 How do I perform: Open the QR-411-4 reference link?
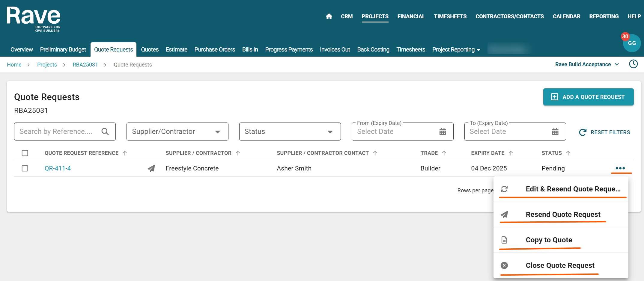[58, 168]
